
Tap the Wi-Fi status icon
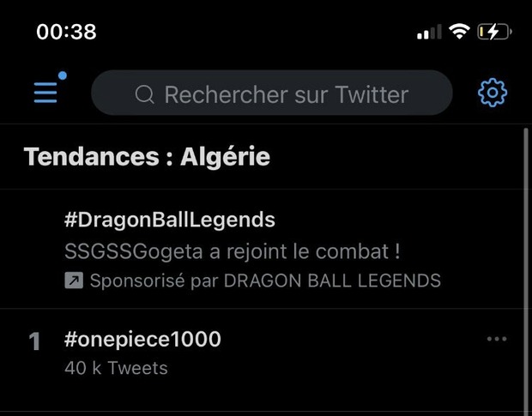pyautogui.click(x=460, y=32)
